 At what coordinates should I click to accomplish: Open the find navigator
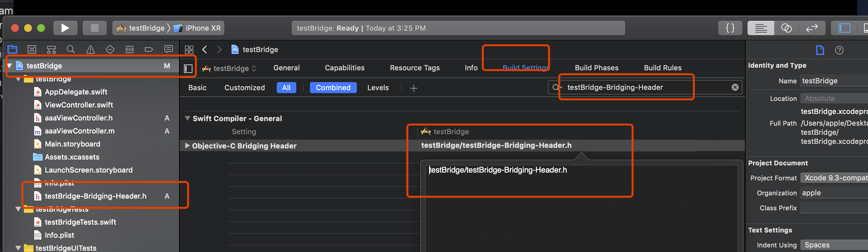[x=71, y=49]
